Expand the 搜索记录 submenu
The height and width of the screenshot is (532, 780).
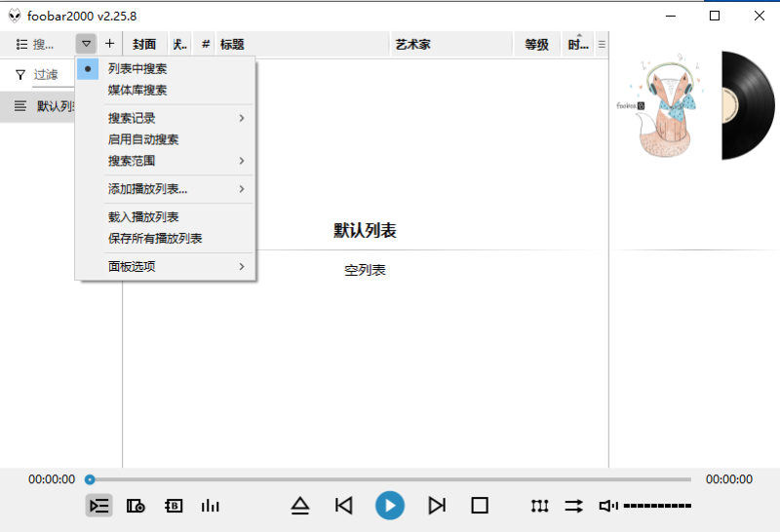click(x=166, y=118)
